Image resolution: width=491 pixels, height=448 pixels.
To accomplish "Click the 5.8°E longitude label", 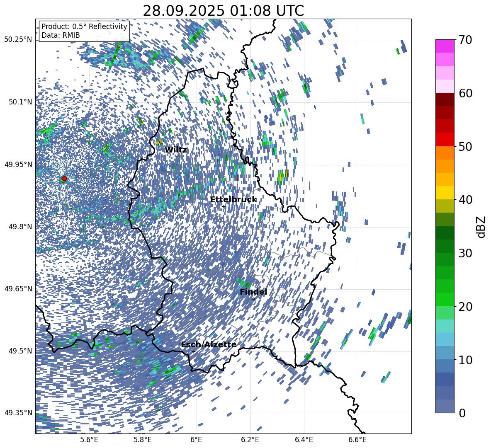I will pyautogui.click(x=143, y=440).
